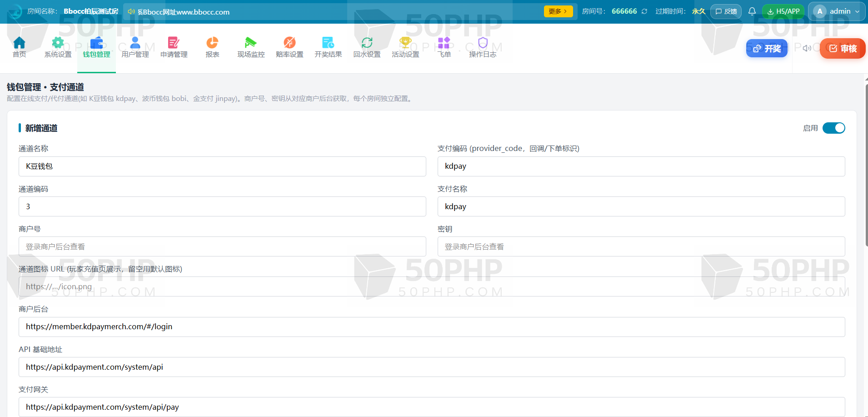Expand the admin account dropdown
The width and height of the screenshot is (868, 417).
(837, 11)
